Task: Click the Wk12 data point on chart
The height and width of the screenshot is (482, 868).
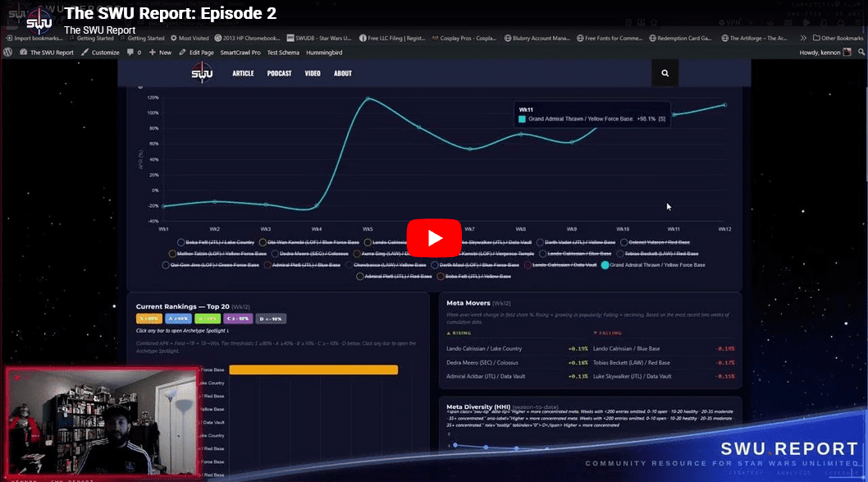Action: point(724,105)
